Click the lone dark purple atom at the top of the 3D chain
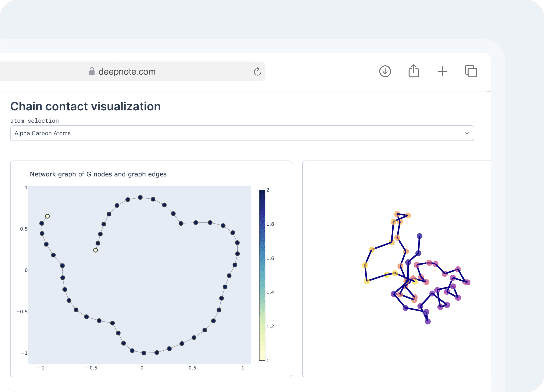544x392 pixels. pos(419,236)
